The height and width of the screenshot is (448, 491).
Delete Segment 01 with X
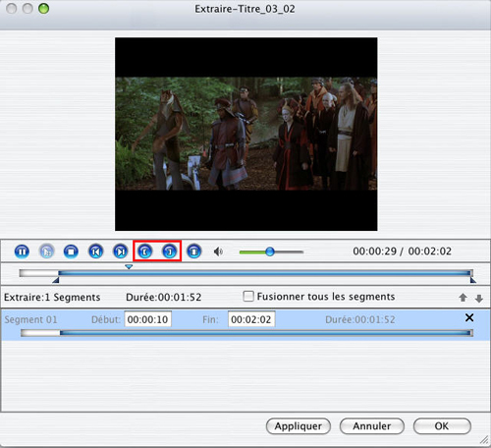tap(469, 317)
